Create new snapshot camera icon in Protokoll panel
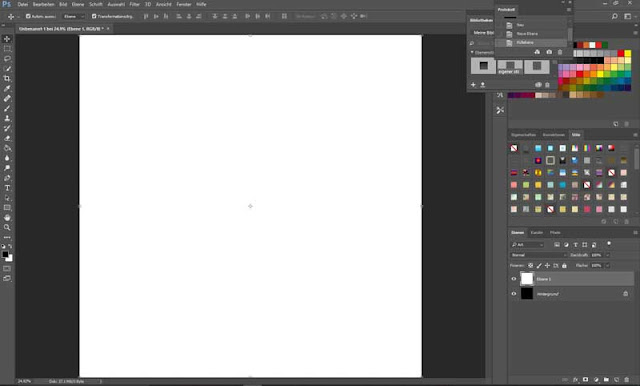The width and height of the screenshot is (640, 386). point(549,52)
